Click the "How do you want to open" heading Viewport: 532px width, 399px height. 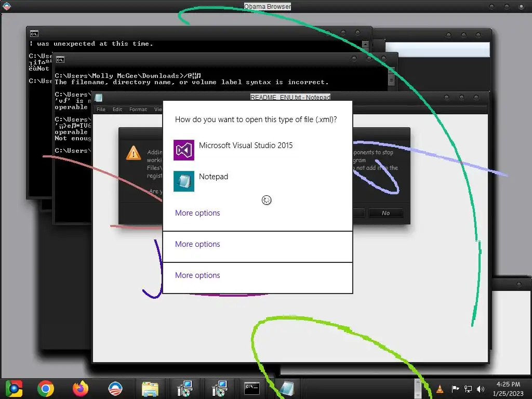click(x=256, y=119)
